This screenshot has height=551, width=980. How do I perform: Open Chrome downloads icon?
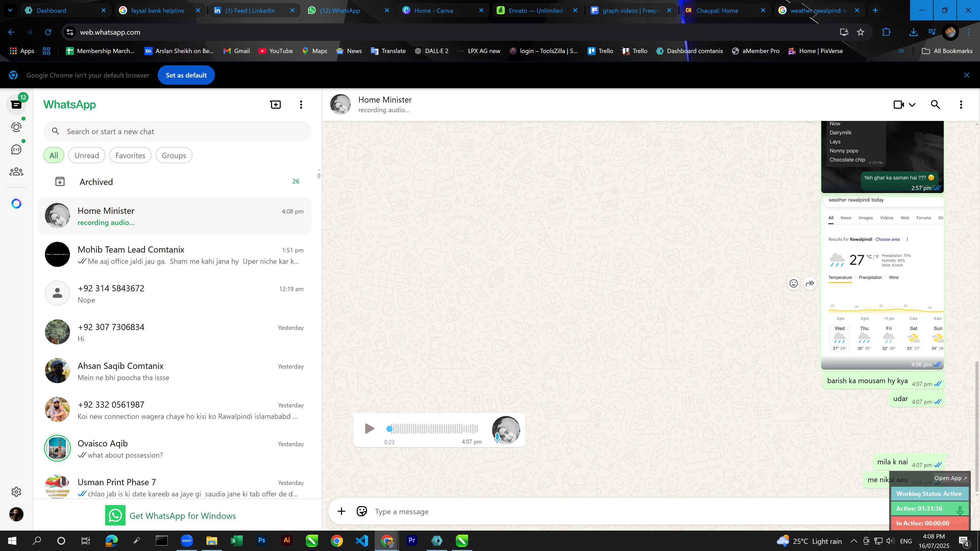click(x=913, y=32)
